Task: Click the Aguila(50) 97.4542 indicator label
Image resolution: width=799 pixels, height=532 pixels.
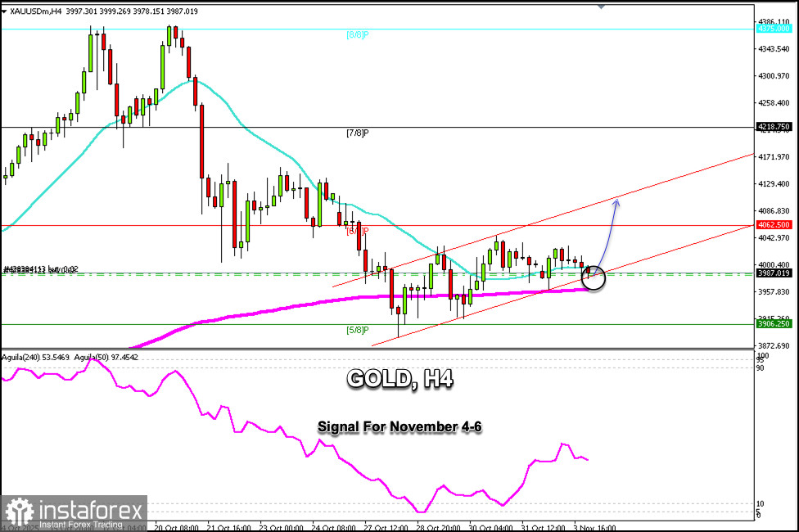Action: (106, 358)
